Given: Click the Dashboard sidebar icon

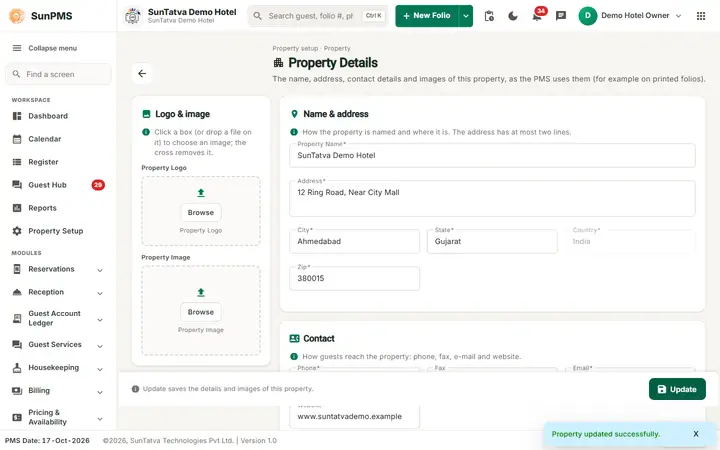Looking at the screenshot, I should coord(17,116).
